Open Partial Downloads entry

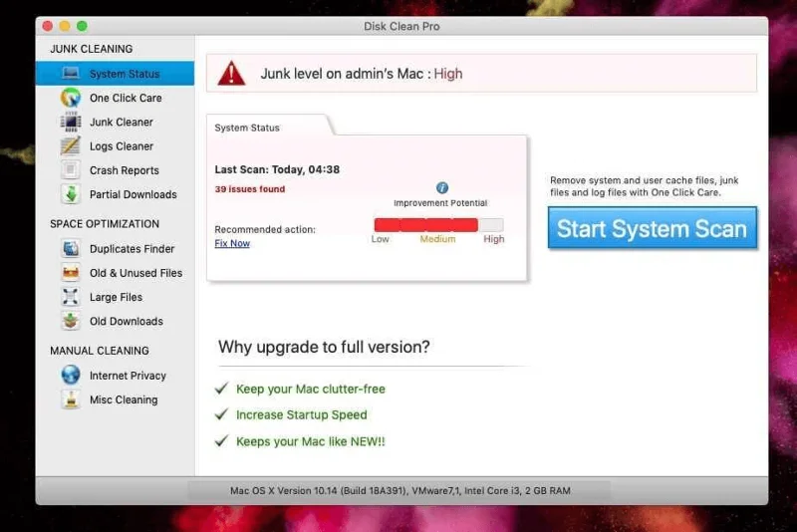(133, 194)
